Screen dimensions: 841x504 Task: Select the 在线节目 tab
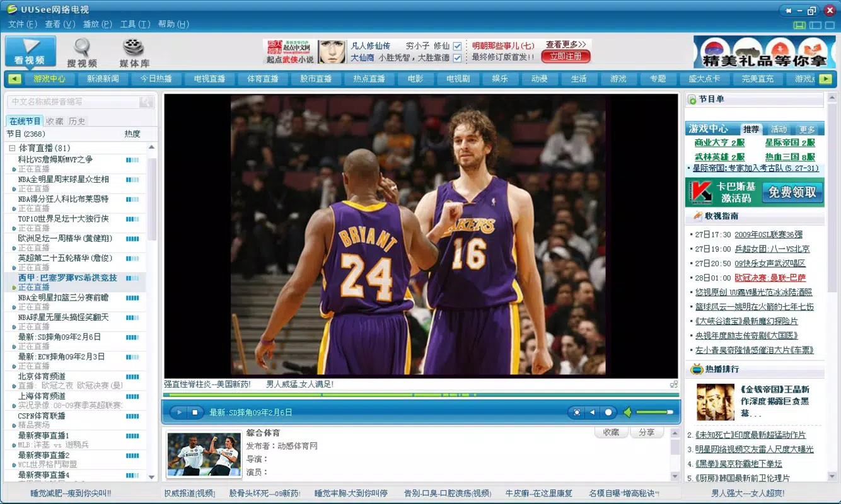pos(25,121)
